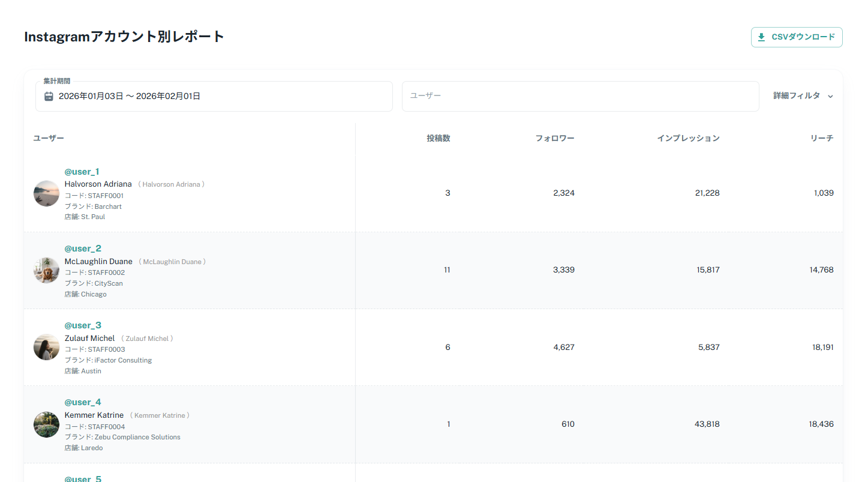Sort by 投稿数 column header

pos(438,138)
